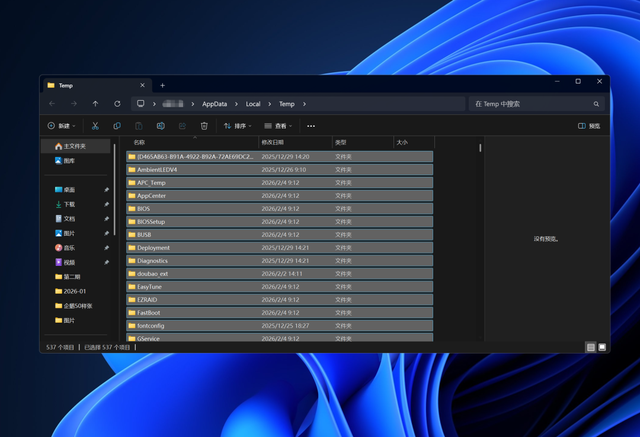Viewport: 640px width, 437px height.
Task: Click the Delete trash can icon
Action: pos(204,126)
